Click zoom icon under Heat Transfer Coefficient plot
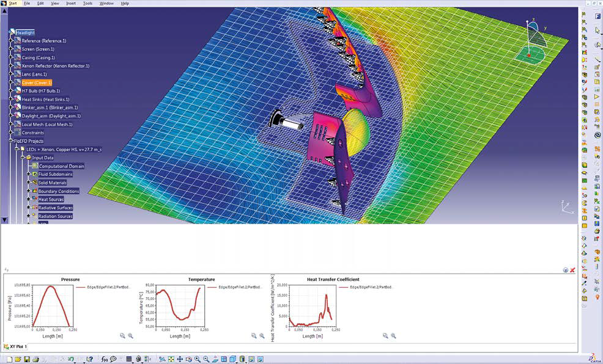 (x=385, y=335)
